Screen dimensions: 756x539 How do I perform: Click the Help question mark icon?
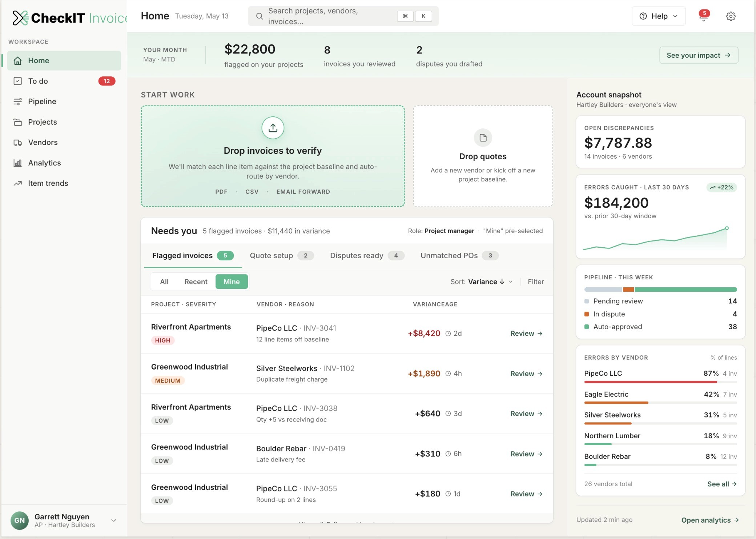click(x=643, y=16)
